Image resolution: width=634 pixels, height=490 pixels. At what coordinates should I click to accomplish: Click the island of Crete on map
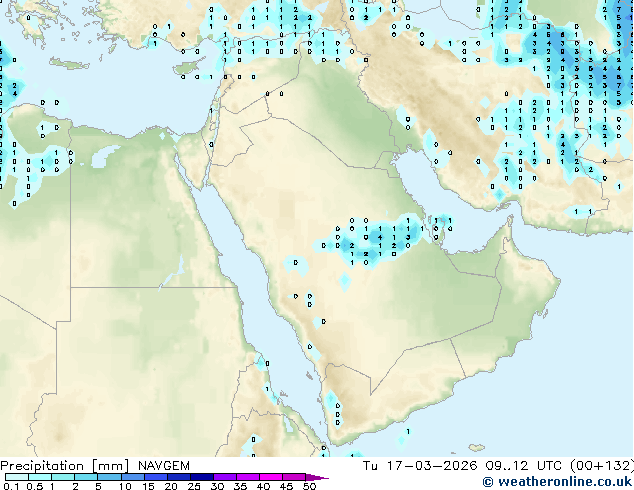click(x=69, y=63)
